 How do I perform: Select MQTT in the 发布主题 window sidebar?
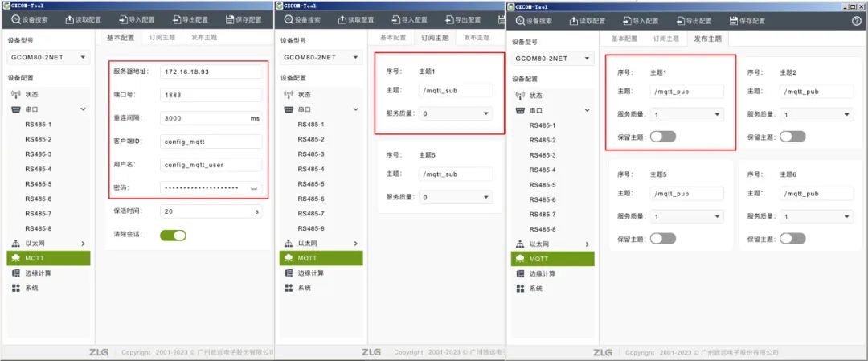552,259
